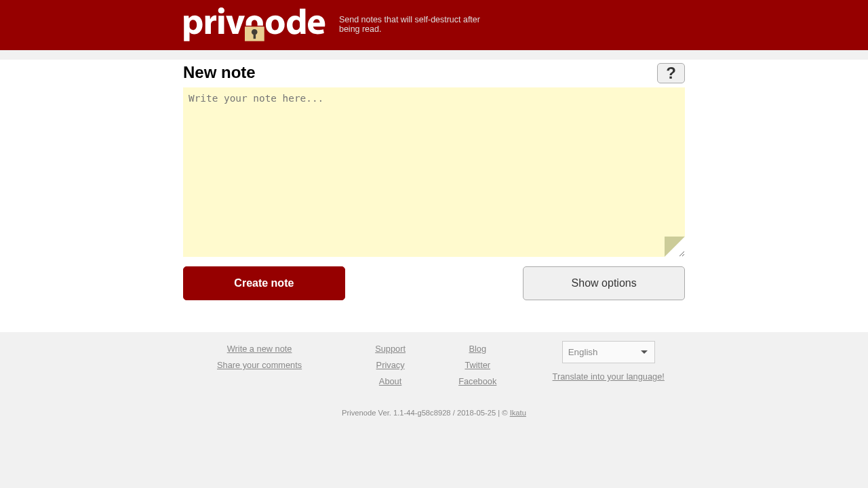This screenshot has width=868, height=488.
Task: Click Translate into your language link
Action: [x=608, y=375]
